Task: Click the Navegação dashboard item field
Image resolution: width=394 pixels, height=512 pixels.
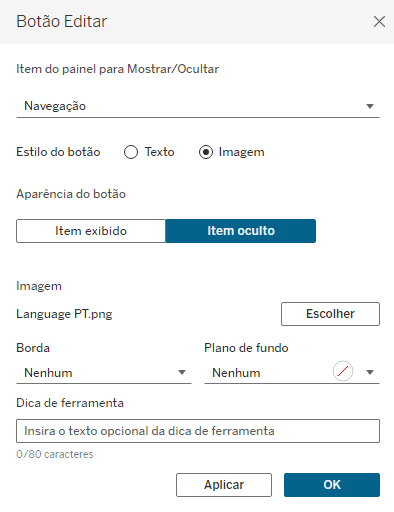Action: [198, 106]
